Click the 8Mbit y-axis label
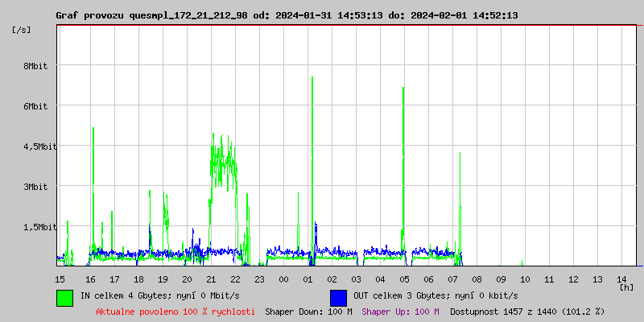Viewport: 644px width, 322px height. point(35,66)
